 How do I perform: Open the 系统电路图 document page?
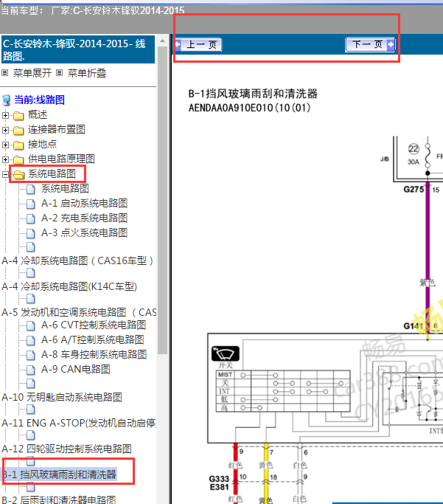[65, 188]
